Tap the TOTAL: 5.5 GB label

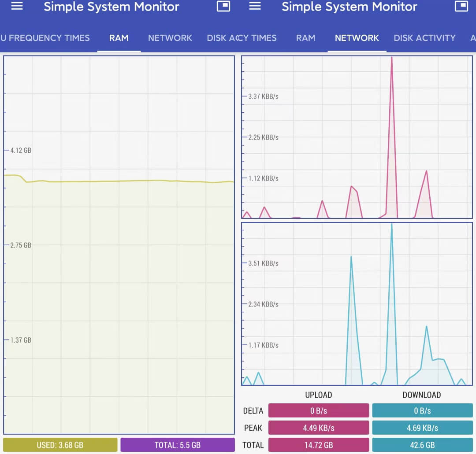click(x=178, y=445)
